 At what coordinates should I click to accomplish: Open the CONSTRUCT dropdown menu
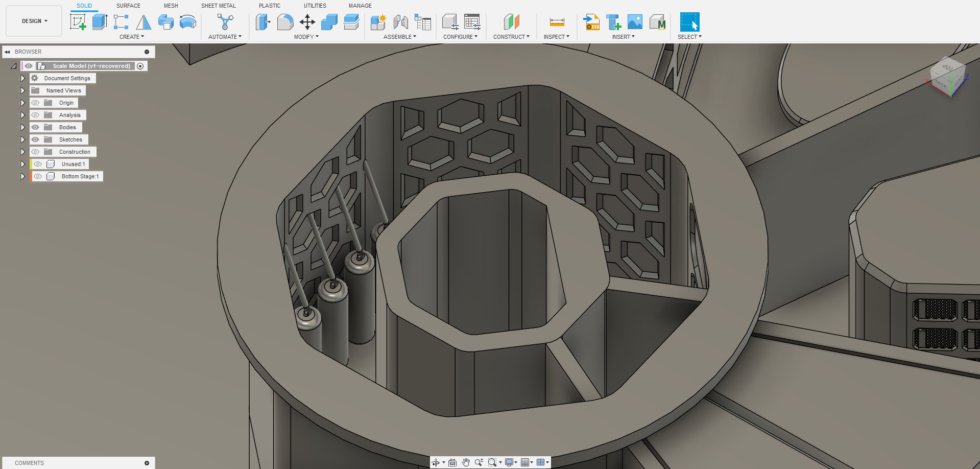pos(511,37)
